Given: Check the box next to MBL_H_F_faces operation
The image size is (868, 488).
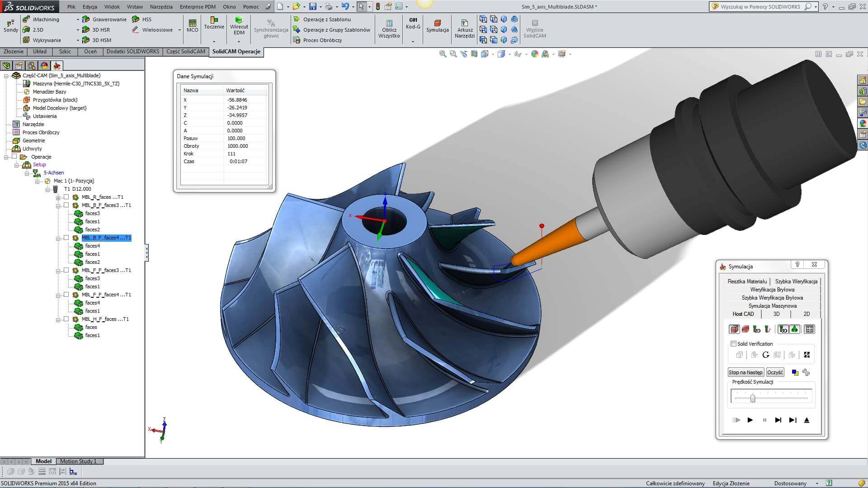Looking at the screenshot, I should (66, 319).
